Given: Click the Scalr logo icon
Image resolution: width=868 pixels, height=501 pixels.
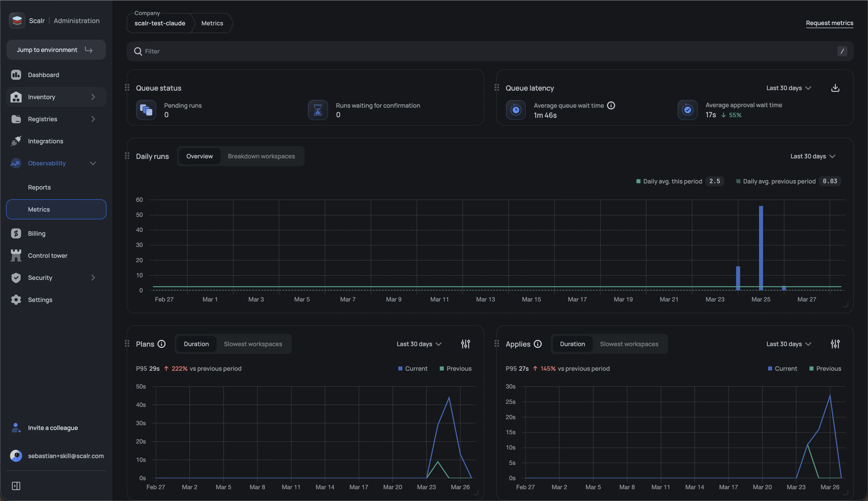Looking at the screenshot, I should click(x=17, y=21).
